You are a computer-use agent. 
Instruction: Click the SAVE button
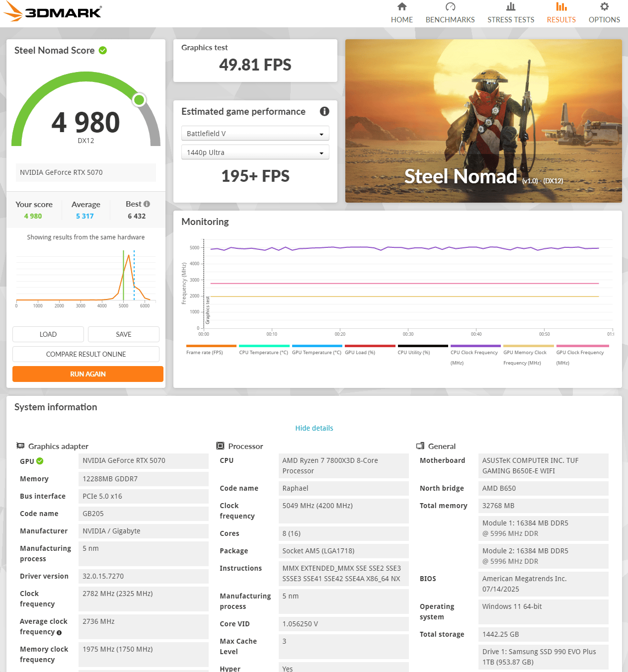click(x=124, y=334)
